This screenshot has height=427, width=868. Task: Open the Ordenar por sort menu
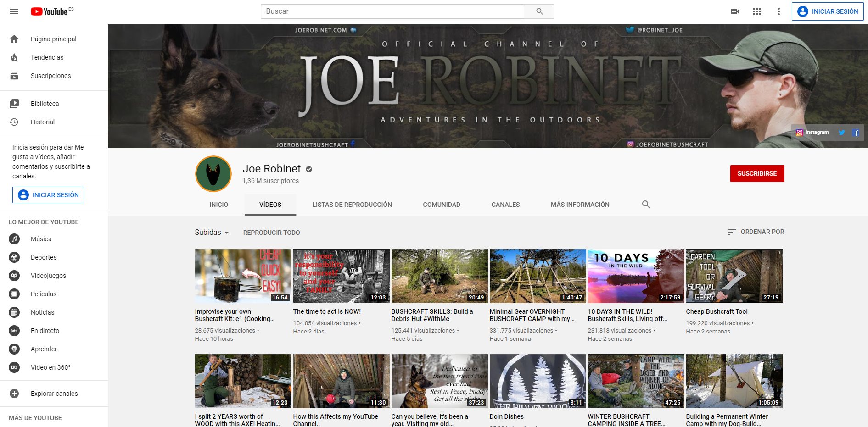pyautogui.click(x=756, y=232)
